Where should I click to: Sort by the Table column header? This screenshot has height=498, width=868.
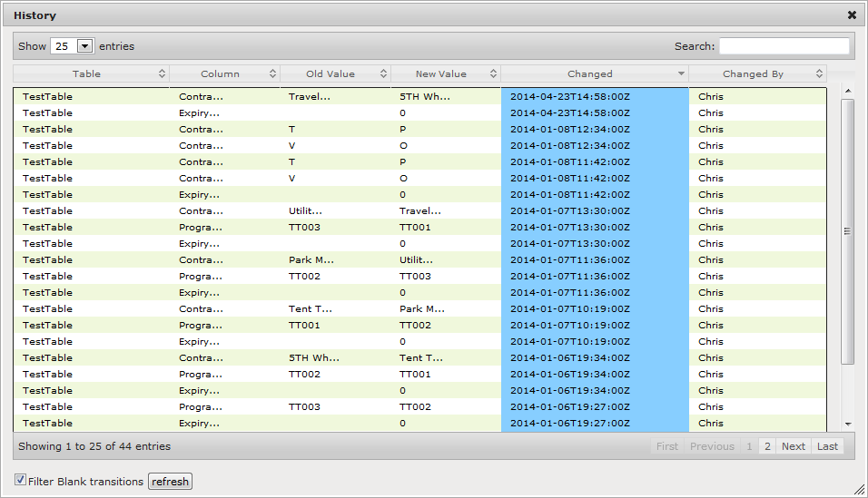pos(91,73)
